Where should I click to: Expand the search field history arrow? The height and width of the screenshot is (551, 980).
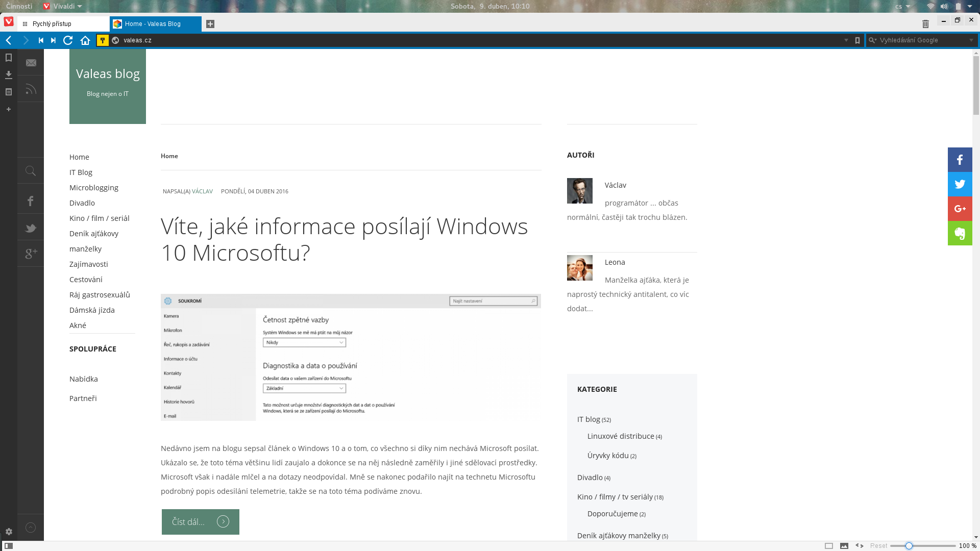[971, 40]
